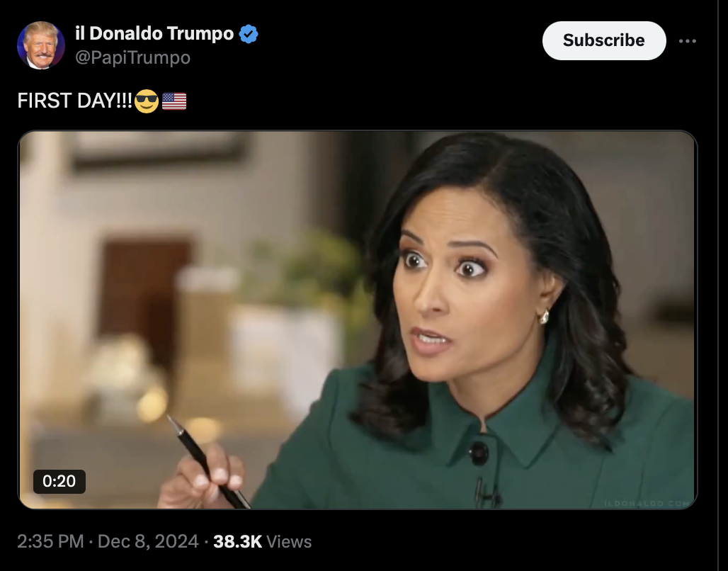Click the lapel microphone clipped to jacket
This screenshot has height=571, width=728.
486,494
